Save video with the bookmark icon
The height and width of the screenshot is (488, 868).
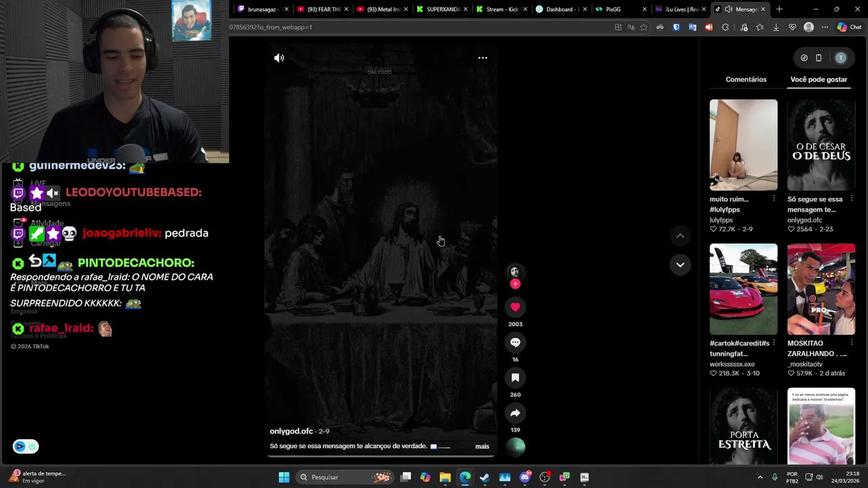(515, 378)
